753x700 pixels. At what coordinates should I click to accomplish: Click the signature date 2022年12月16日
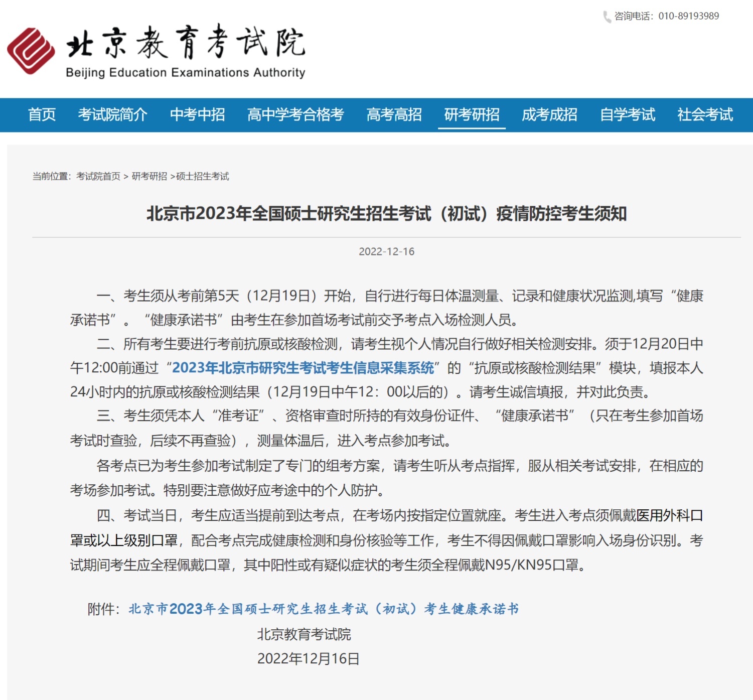tap(309, 659)
